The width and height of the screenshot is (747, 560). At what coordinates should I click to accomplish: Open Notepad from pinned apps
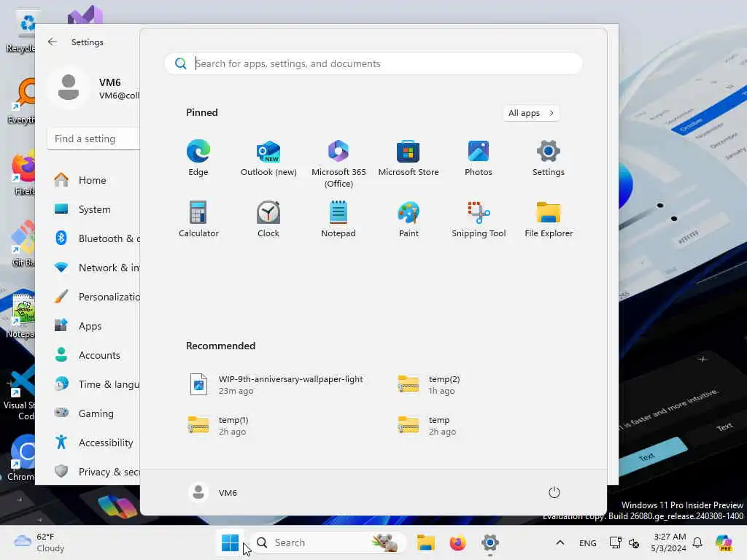(338, 219)
